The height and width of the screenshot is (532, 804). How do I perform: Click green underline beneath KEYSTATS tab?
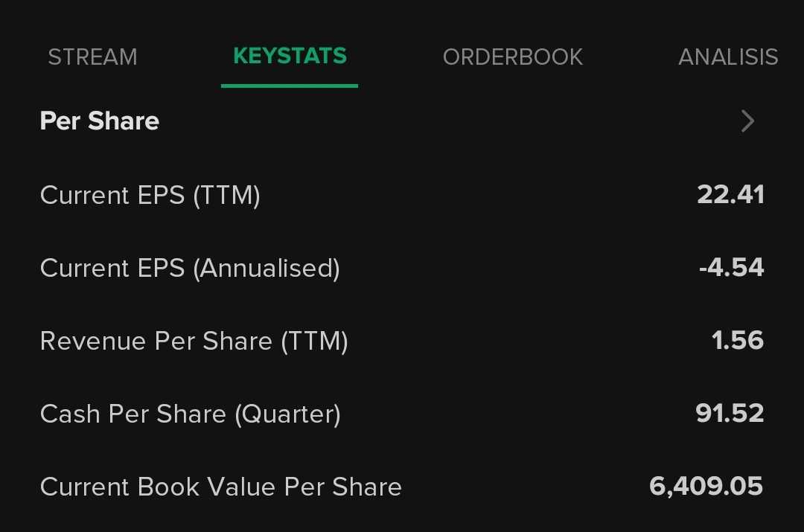[290, 86]
